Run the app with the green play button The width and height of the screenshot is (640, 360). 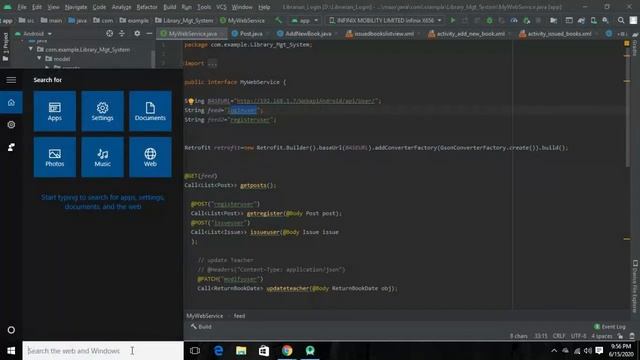(453, 20)
